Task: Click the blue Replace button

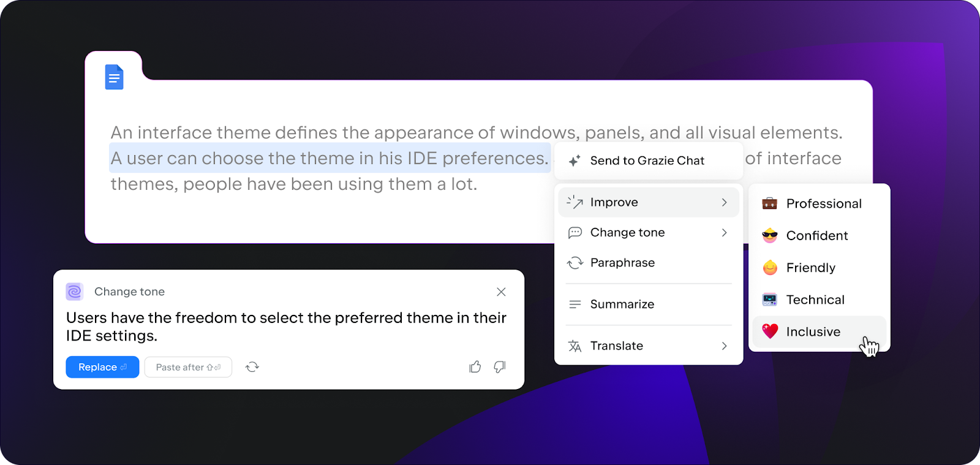Action: 102,367
